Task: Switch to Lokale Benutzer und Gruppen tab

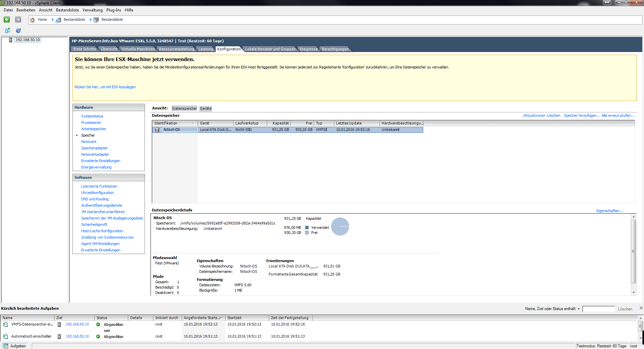Action: [270, 49]
